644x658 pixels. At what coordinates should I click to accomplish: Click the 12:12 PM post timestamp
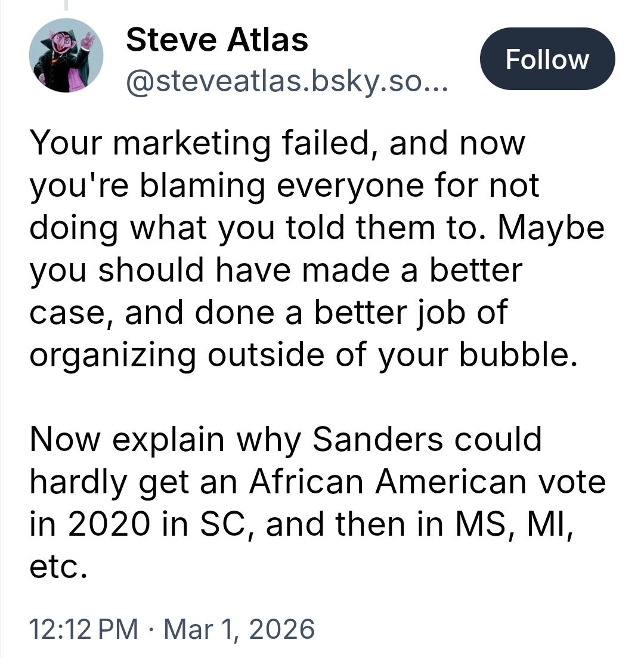[83, 629]
